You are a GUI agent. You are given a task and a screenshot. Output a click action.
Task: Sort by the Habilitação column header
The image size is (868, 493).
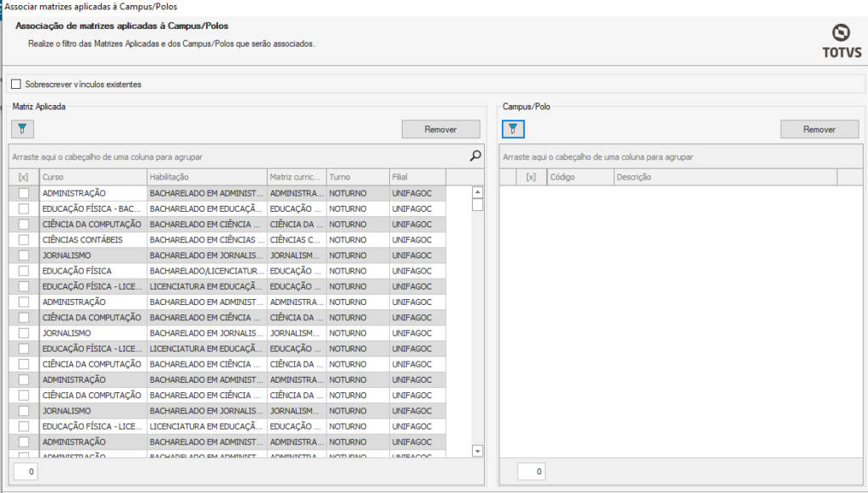(x=206, y=177)
